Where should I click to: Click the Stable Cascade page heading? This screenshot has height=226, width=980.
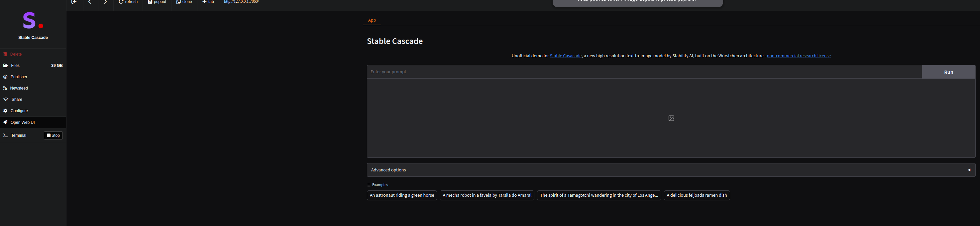tap(394, 41)
